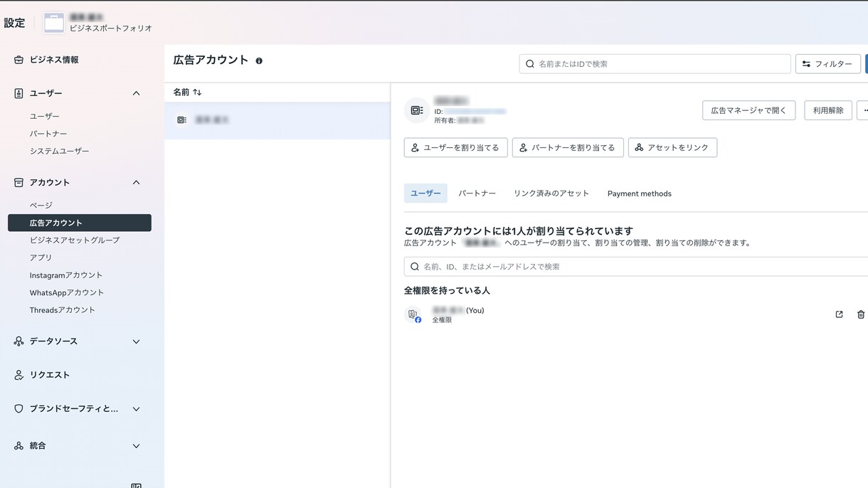Expand the ブランドセーフティ section chevron

click(x=137, y=409)
